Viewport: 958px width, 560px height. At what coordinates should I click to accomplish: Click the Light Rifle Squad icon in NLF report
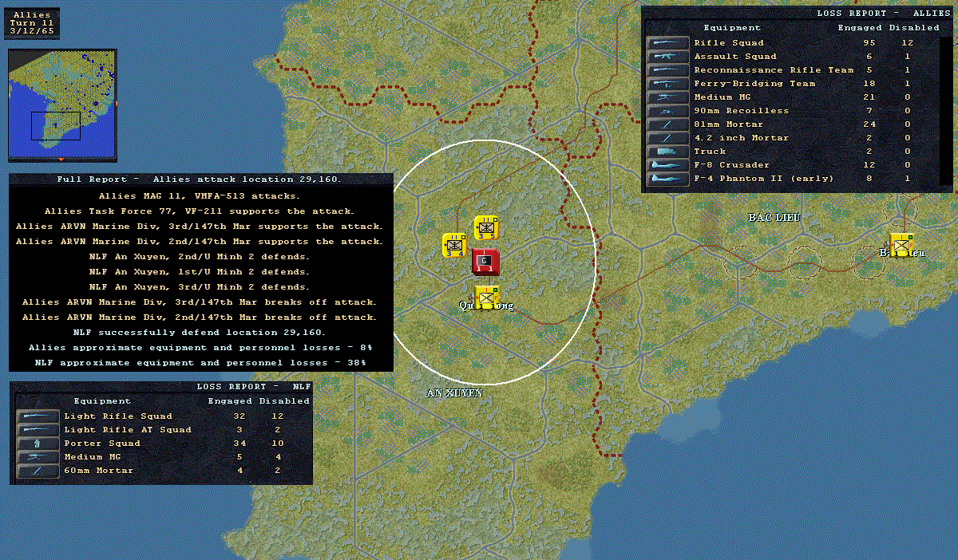coord(38,416)
